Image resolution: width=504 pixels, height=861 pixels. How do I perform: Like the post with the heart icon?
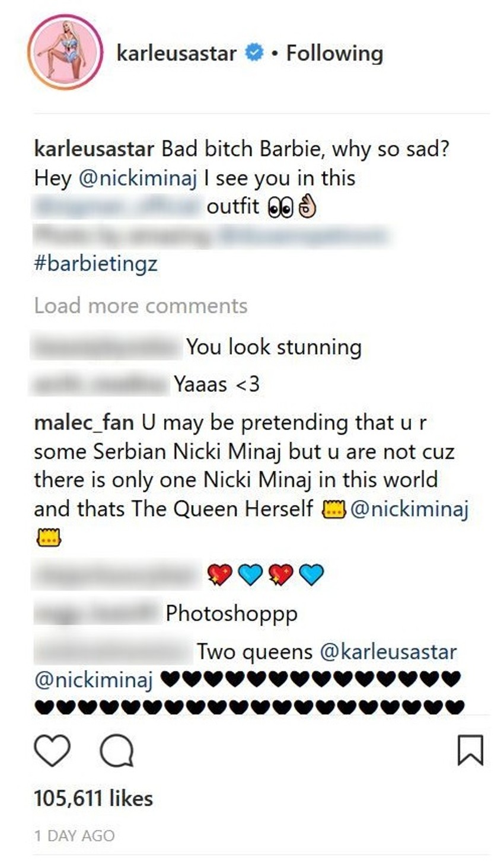(52, 751)
